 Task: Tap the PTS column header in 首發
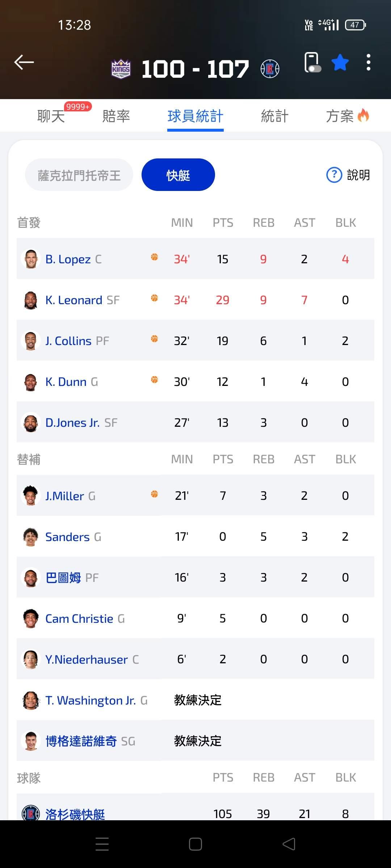tap(223, 223)
